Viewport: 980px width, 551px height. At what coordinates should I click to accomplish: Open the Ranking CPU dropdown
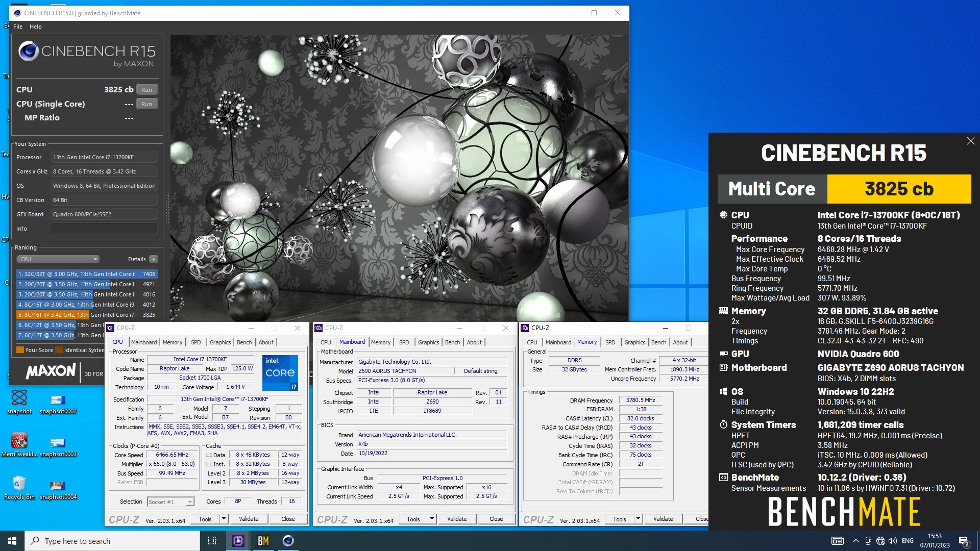pos(59,259)
